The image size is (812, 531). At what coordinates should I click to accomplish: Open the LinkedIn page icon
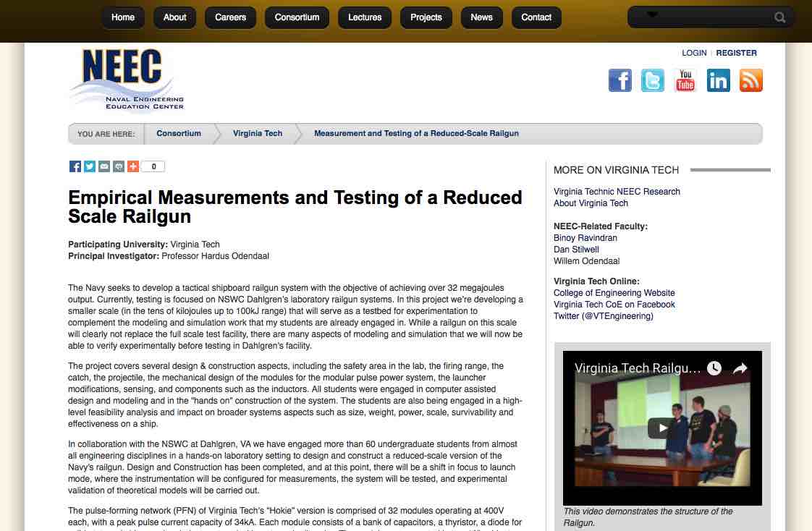pyautogui.click(x=718, y=80)
